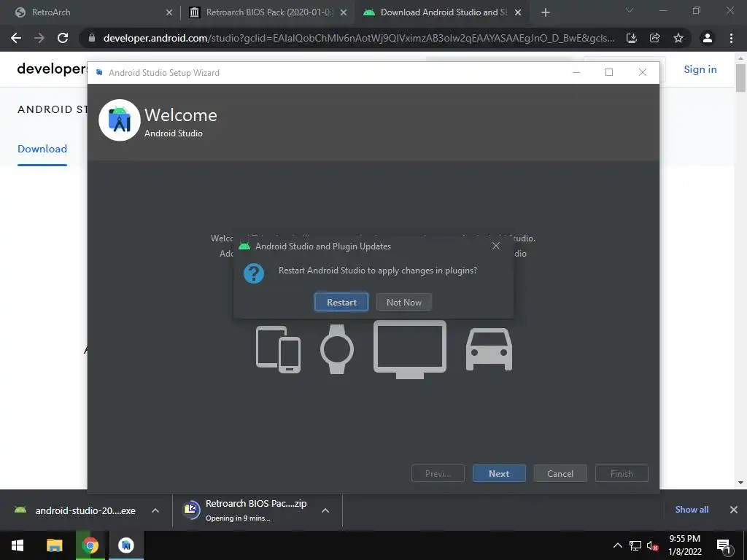This screenshot has height=560, width=747.
Task: Close the Chrome downloads bar
Action: tap(734, 510)
